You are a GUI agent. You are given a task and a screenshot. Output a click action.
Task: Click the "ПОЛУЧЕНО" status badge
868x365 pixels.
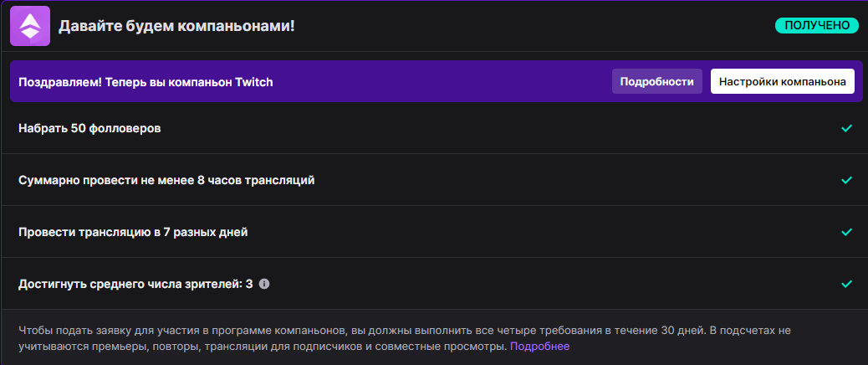point(817,26)
